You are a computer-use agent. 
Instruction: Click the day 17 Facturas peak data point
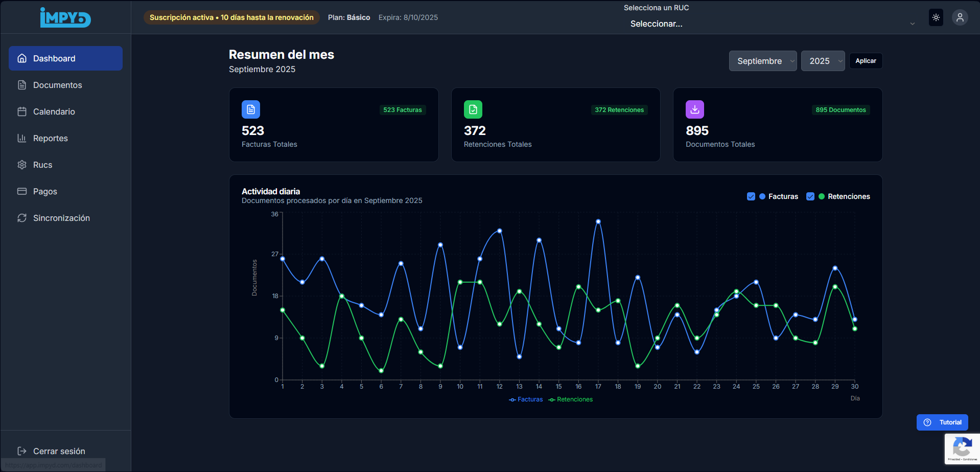tap(598, 221)
